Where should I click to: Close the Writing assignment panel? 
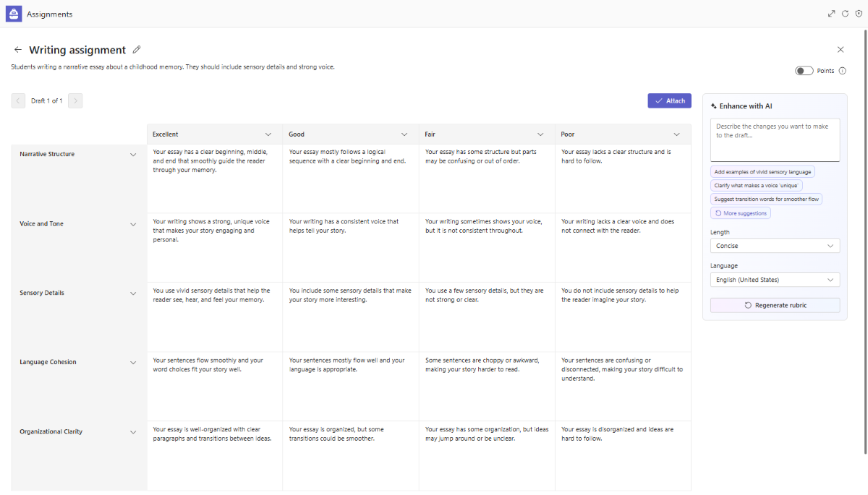[x=841, y=50]
